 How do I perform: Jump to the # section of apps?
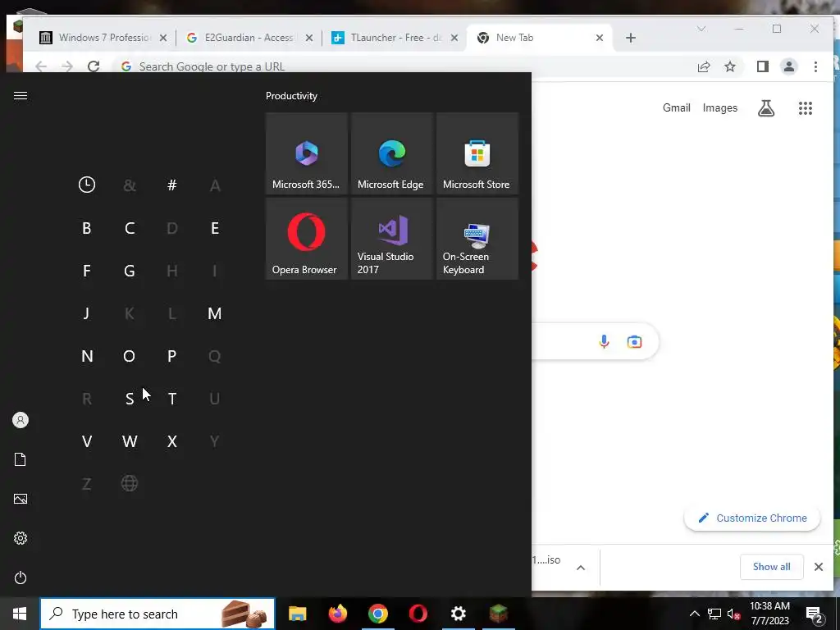172,185
